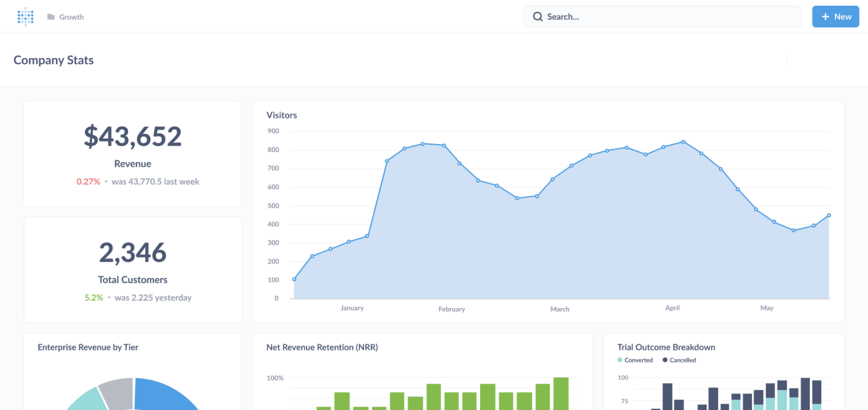Open the 2,346 Total Customers value

133,253
